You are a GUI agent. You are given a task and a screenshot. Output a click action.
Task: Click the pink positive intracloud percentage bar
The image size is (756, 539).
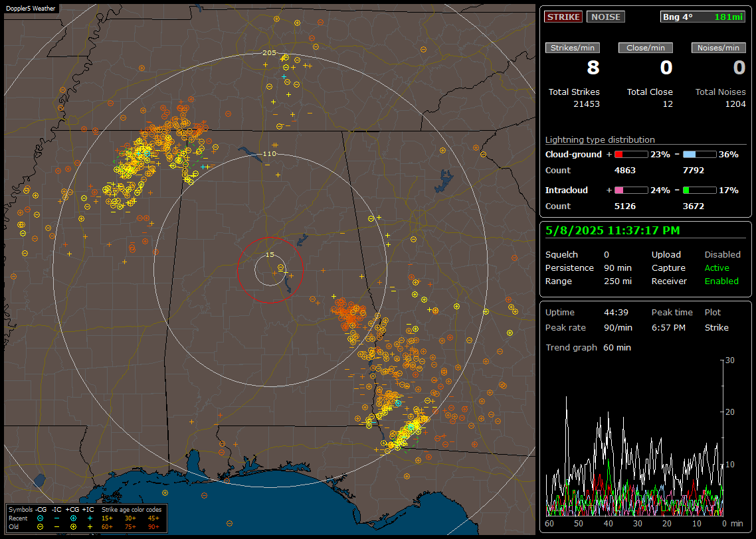631,191
